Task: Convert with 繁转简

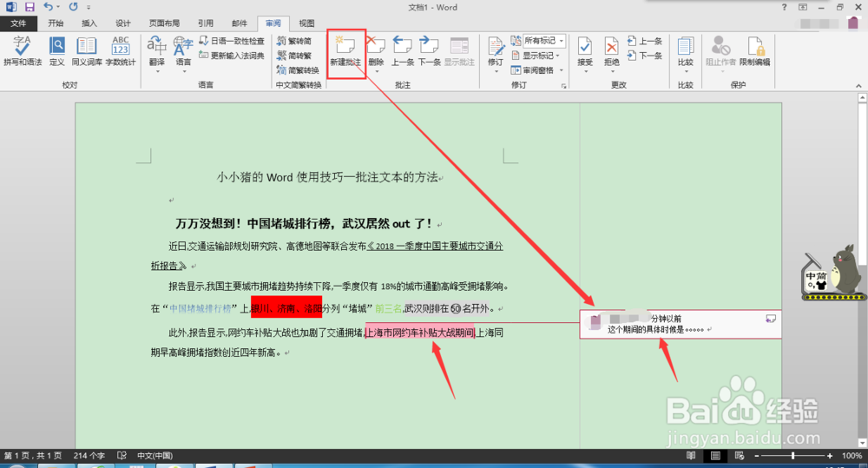Action: (x=294, y=41)
